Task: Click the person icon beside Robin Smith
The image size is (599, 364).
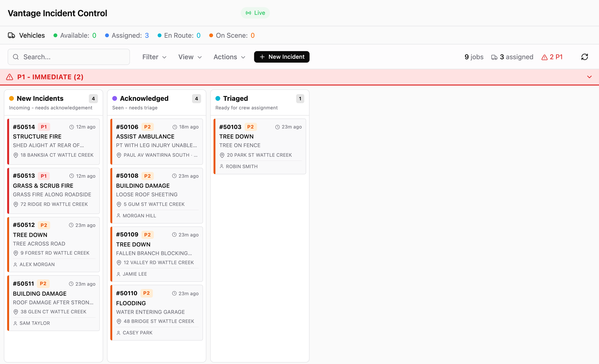Action: click(221, 167)
